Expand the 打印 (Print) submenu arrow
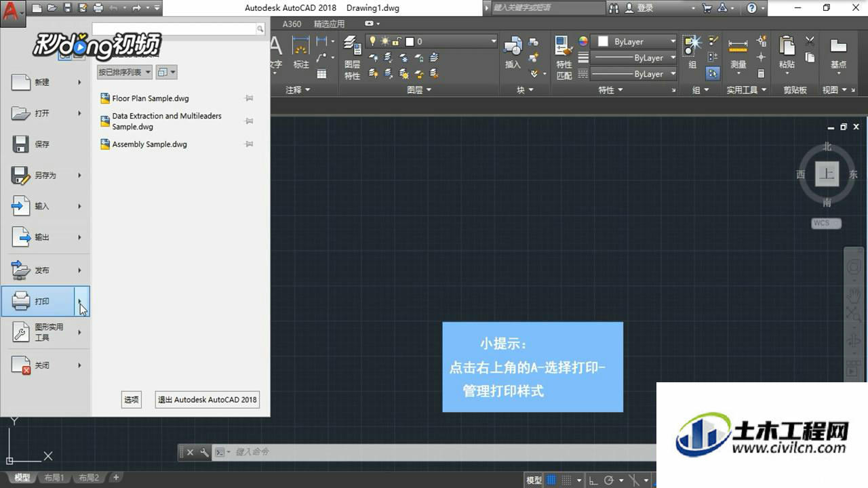Image resolution: width=868 pixels, height=488 pixels. (81, 301)
